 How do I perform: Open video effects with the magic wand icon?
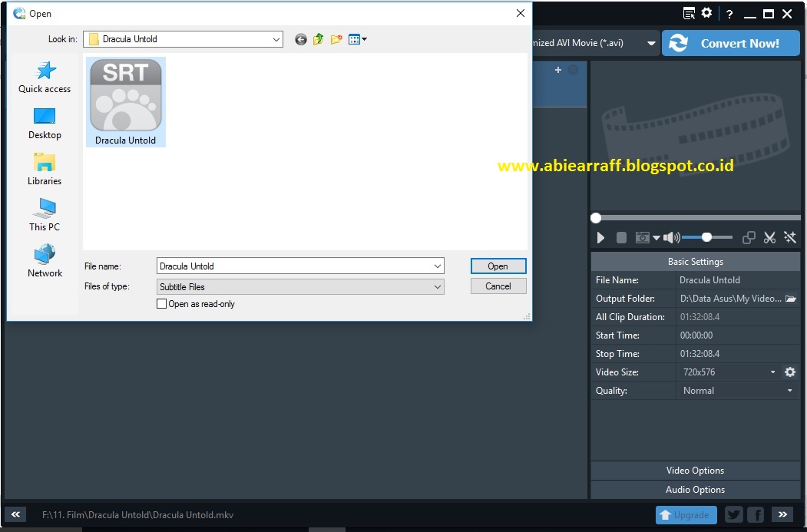point(790,237)
